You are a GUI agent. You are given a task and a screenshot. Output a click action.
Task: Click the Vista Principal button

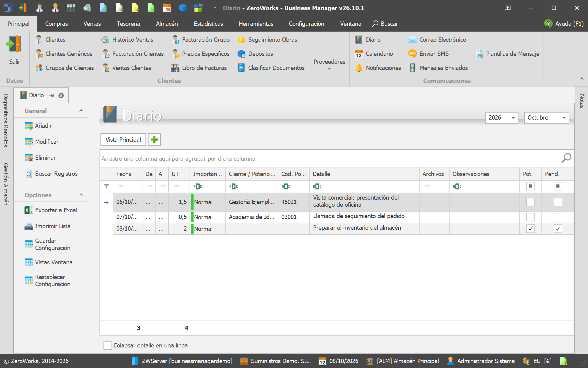coord(123,140)
